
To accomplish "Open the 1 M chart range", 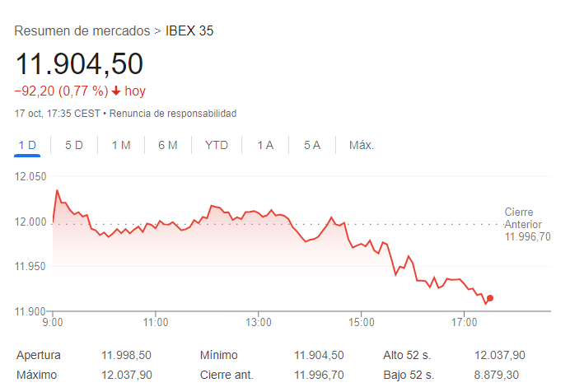I will tap(121, 145).
